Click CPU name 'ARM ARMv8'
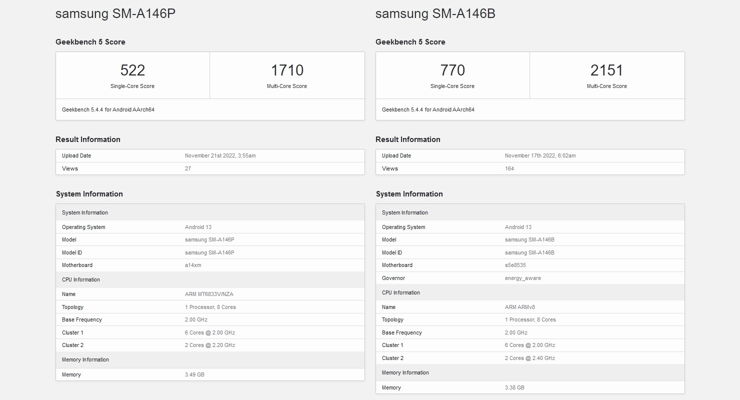The image size is (740, 400). click(520, 307)
